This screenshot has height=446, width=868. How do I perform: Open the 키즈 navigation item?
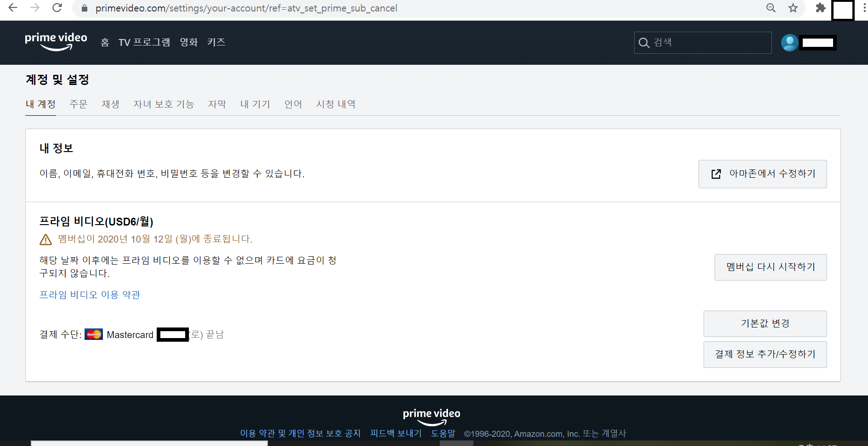(x=216, y=42)
